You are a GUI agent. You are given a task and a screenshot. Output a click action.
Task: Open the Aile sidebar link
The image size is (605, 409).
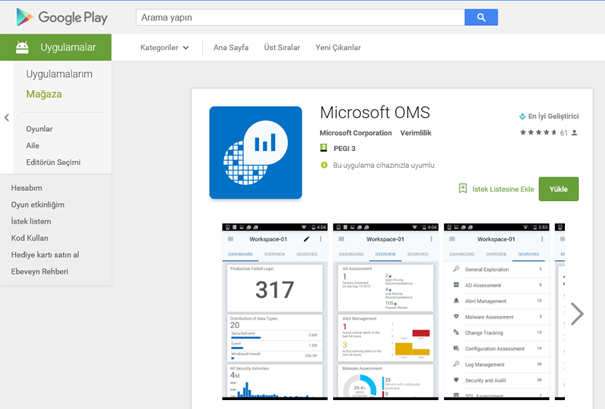(x=33, y=145)
